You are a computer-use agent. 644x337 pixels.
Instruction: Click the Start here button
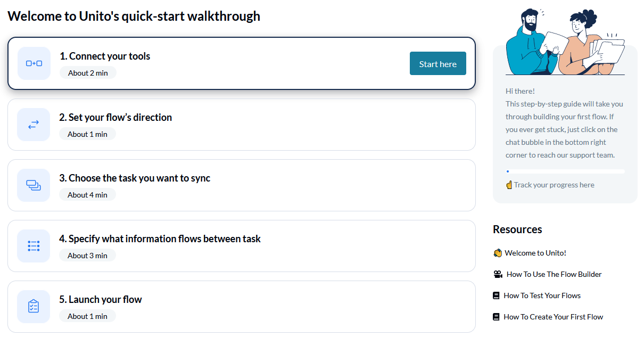tap(438, 63)
